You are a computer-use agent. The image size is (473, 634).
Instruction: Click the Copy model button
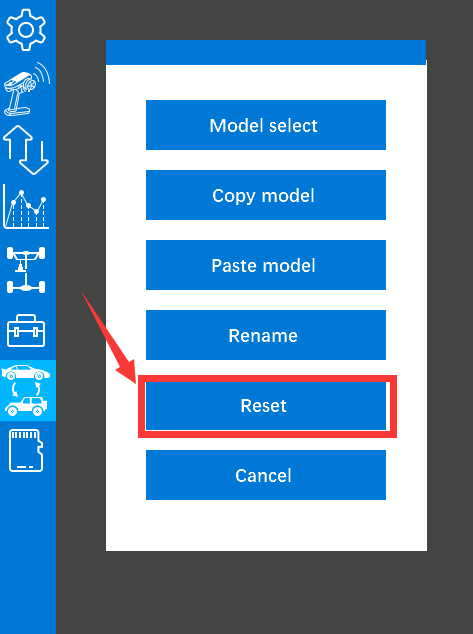266,195
